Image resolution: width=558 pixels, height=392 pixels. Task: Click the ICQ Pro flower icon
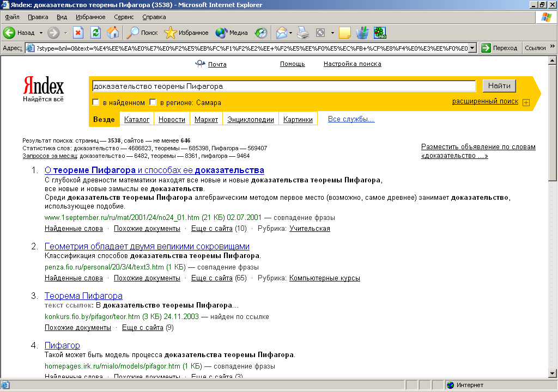380,33
